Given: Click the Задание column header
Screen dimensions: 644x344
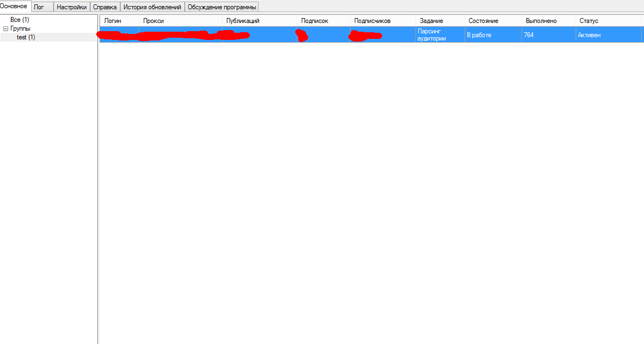Looking at the screenshot, I should [431, 21].
